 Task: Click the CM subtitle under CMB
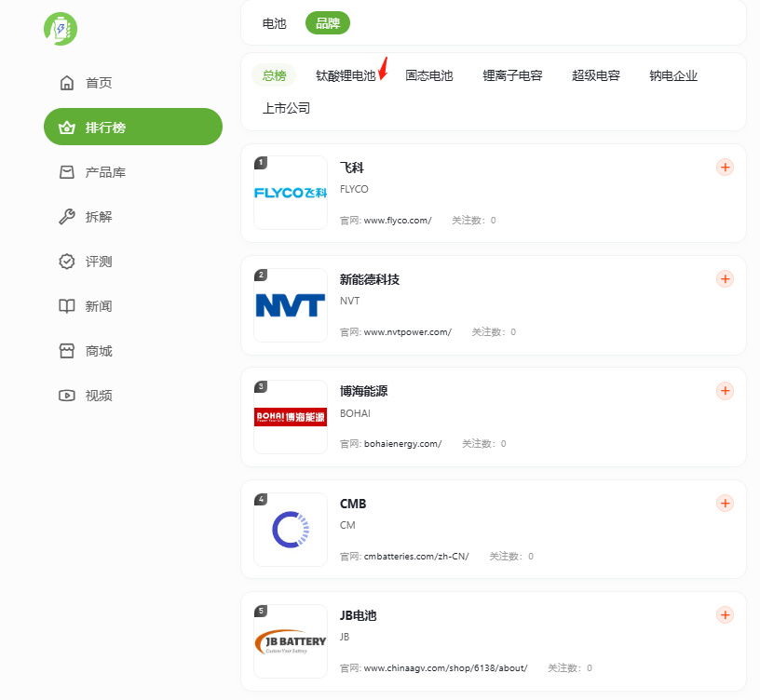click(x=347, y=526)
